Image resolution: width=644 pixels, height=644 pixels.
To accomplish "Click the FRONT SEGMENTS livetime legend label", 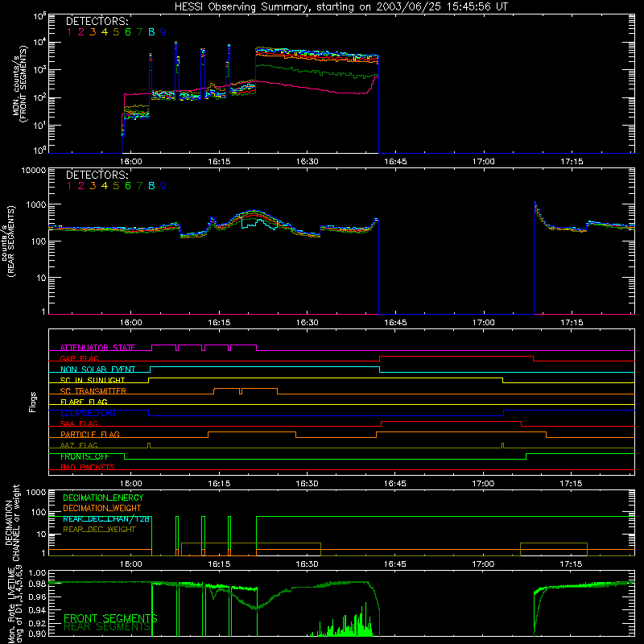I will 110,618.
